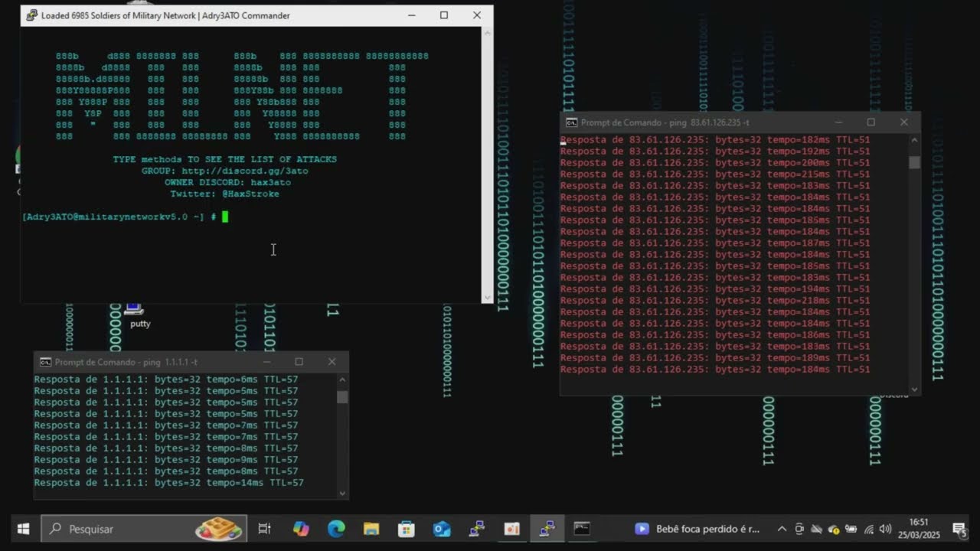
Task: Open the Windows Start menu
Action: click(x=23, y=529)
